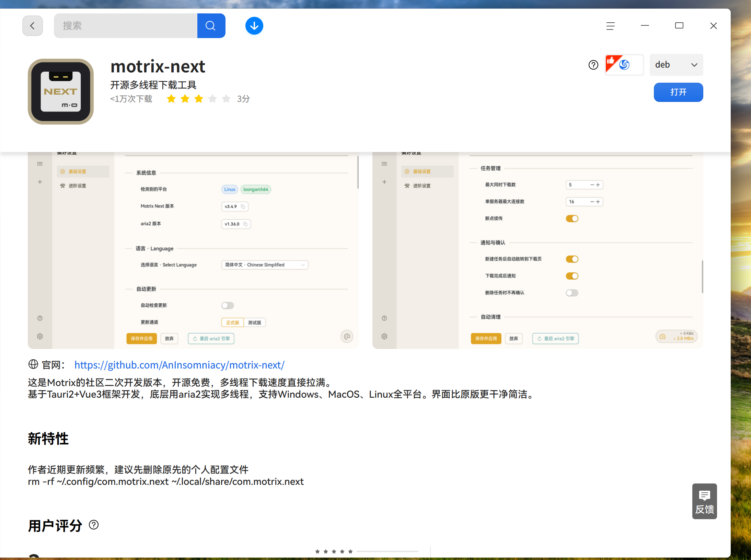Close the app store window
The image size is (751, 560).
point(714,26)
